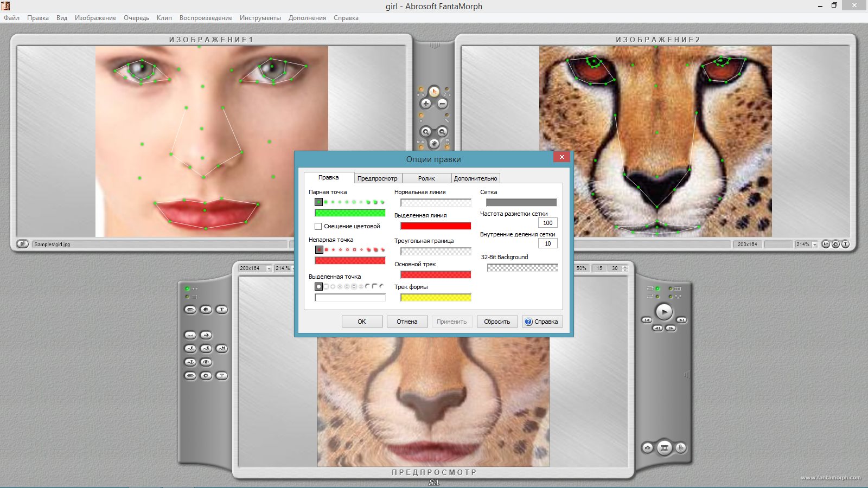Click the stepper arrows beside the 30 field

pyautogui.click(x=626, y=268)
